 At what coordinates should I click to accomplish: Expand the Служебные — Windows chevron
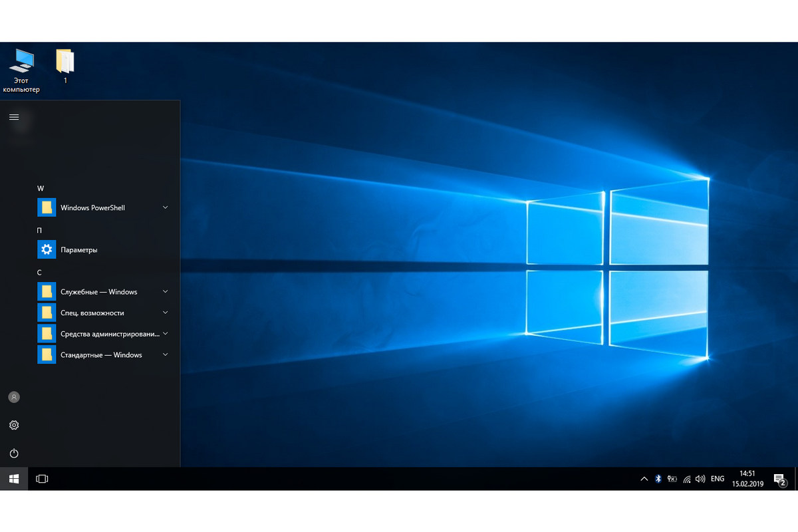pos(166,292)
